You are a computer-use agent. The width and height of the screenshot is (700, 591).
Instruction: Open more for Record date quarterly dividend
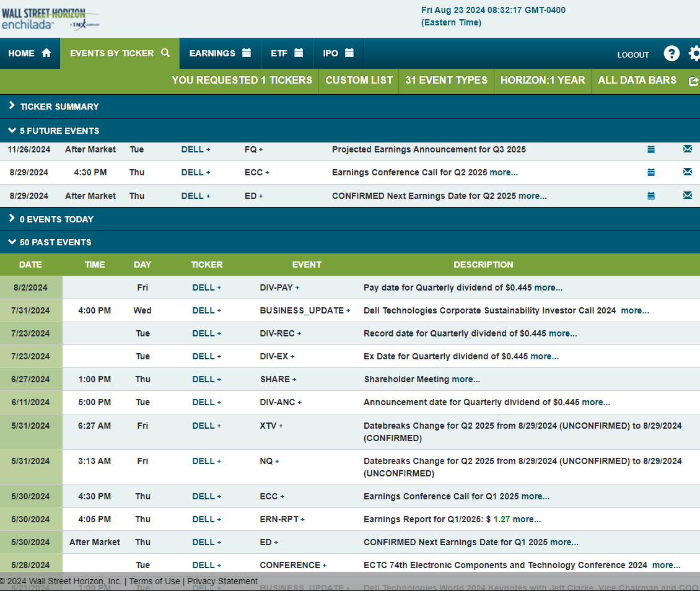(x=562, y=333)
